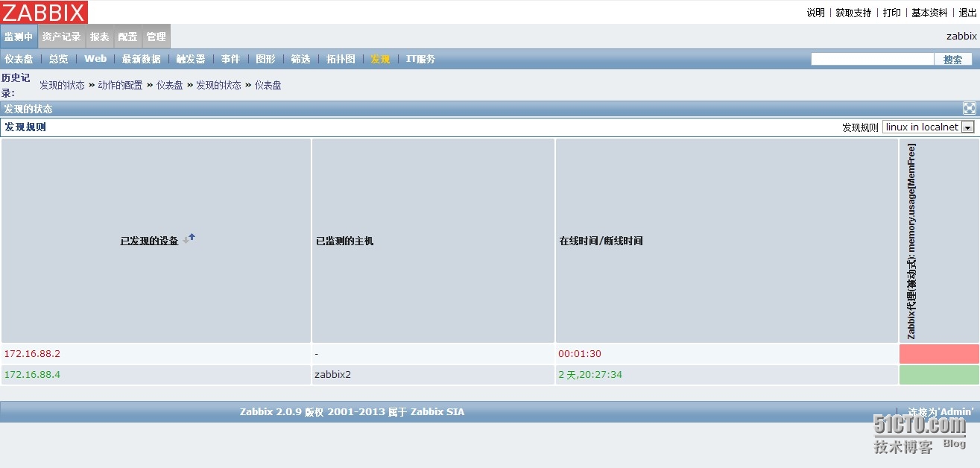The width and height of the screenshot is (980, 468).
Task: Open first 发现的状态 history breadcrumb
Action: click(62, 85)
